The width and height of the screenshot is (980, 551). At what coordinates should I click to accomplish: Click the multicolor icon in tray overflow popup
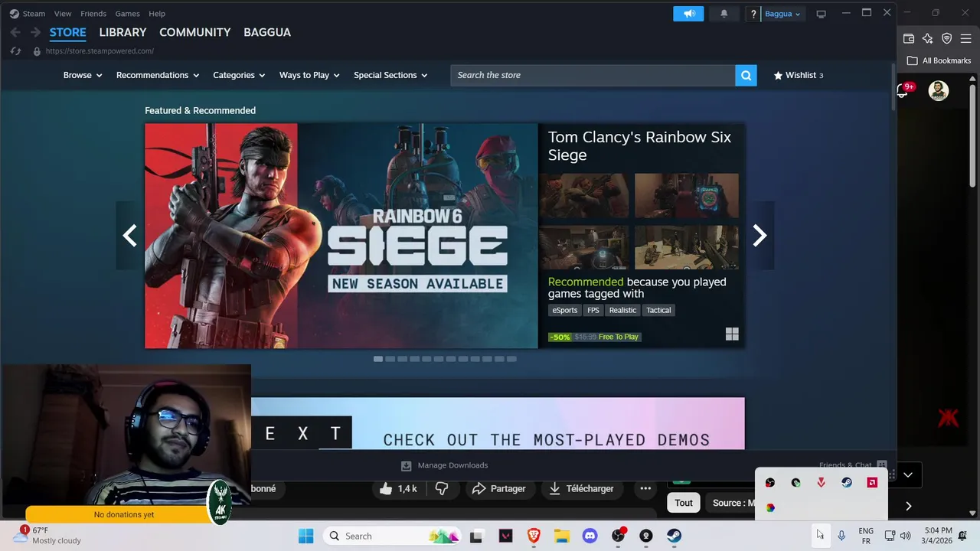click(770, 507)
